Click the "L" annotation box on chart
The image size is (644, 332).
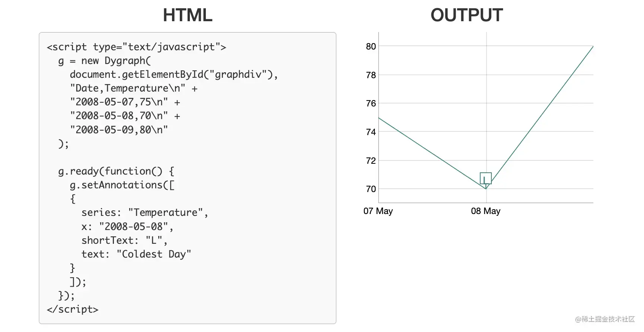485,178
